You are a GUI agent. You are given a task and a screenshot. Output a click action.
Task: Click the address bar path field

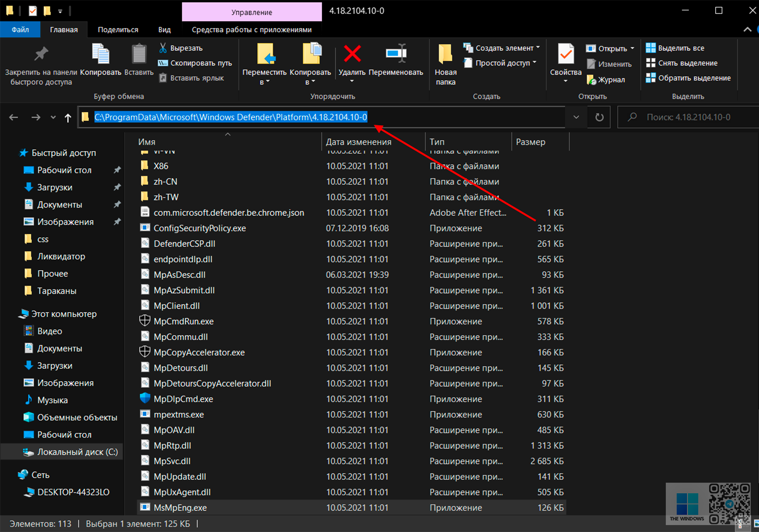tap(322, 117)
